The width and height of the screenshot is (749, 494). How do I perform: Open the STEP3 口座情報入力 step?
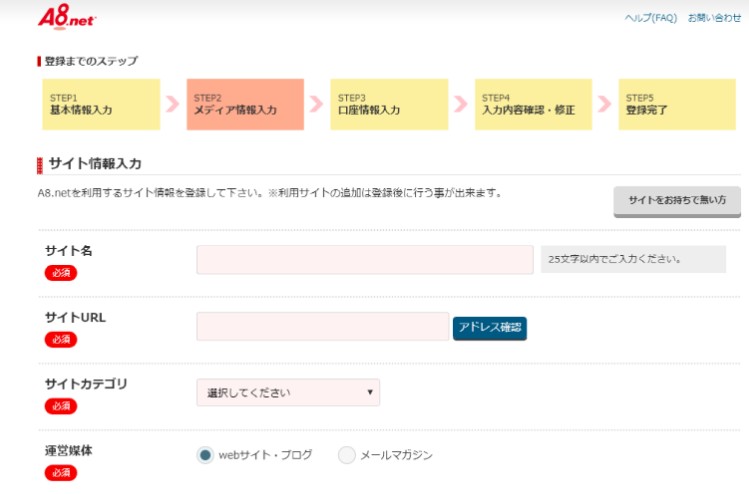tap(389, 105)
